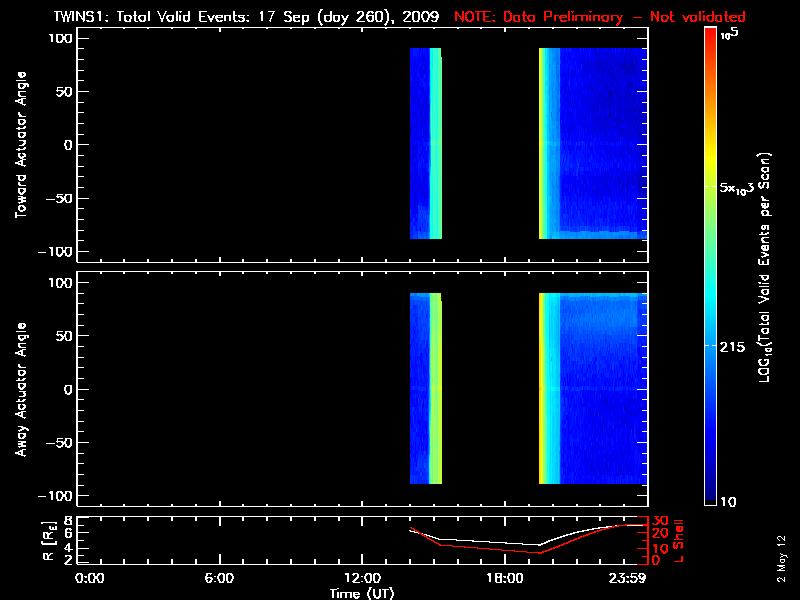Click the "18:00" time tick label
800x600 pixels.
pyautogui.click(x=504, y=579)
